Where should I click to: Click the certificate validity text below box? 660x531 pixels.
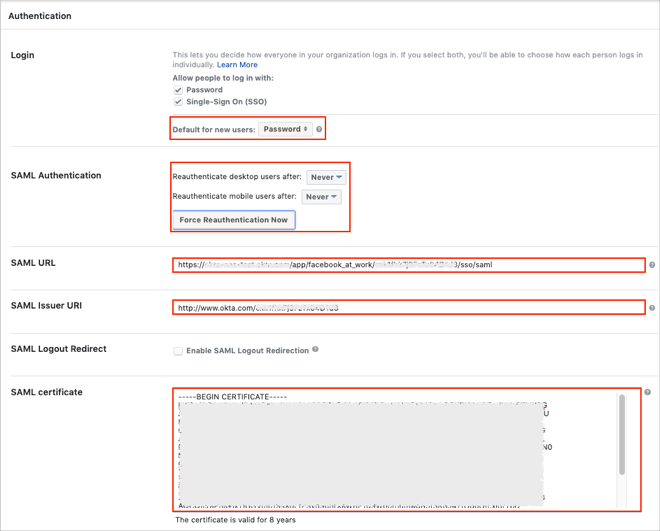pos(235,520)
